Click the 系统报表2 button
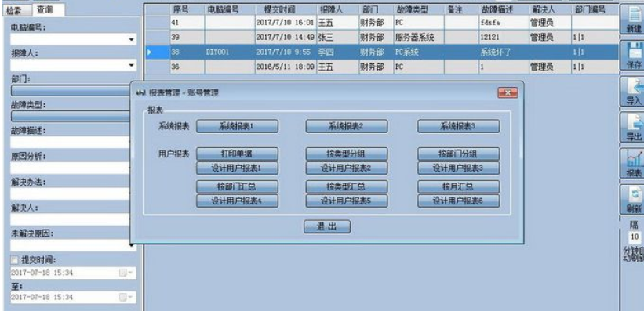 [346, 126]
